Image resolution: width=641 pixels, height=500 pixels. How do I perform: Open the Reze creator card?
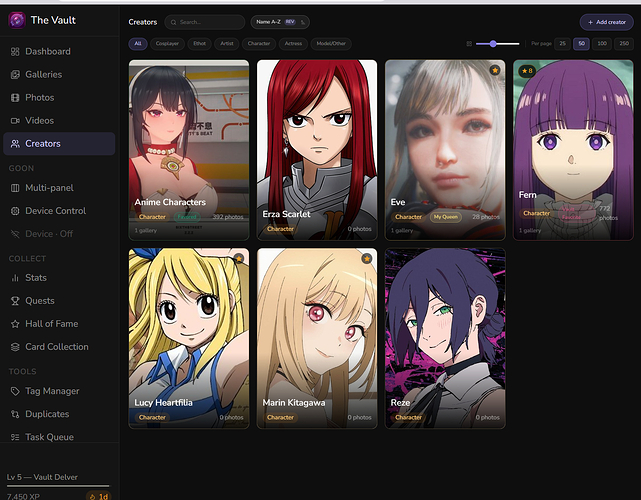(445, 338)
